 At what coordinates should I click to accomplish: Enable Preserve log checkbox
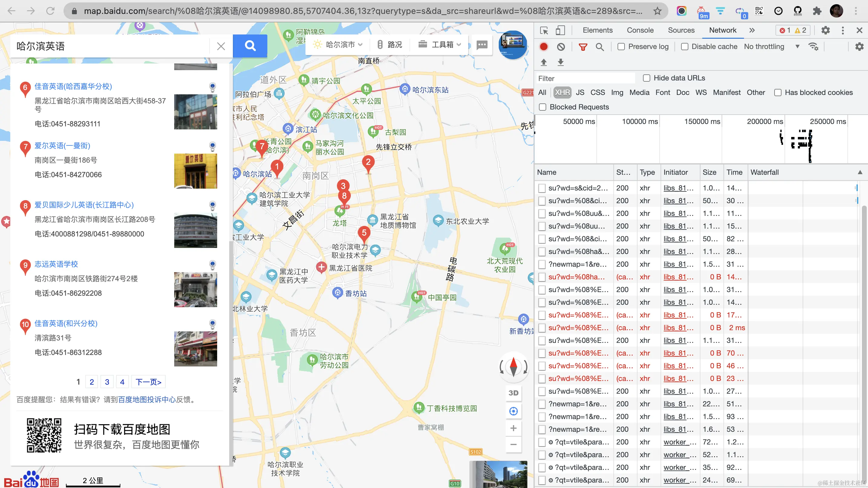[621, 47]
